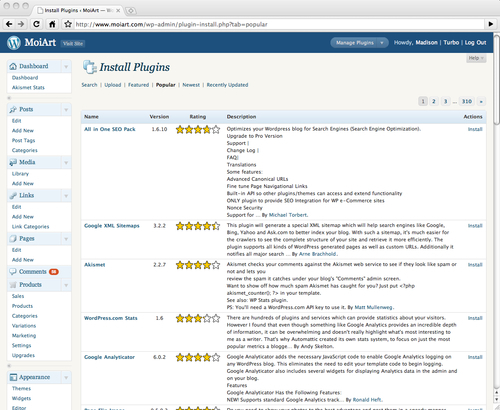Collapse the Links menu section arrow
This screenshot has height=410, width=500.
[66, 196]
